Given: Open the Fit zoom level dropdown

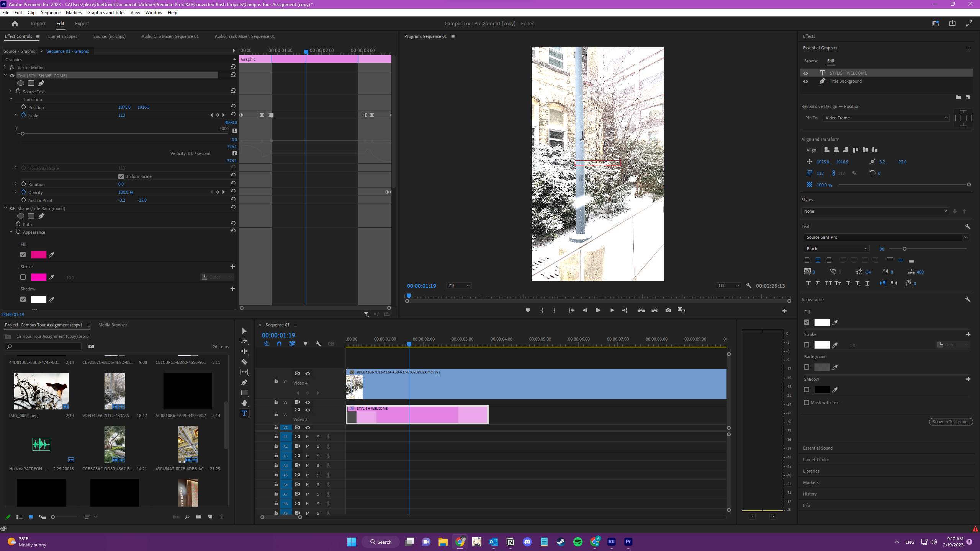Looking at the screenshot, I should pyautogui.click(x=458, y=285).
